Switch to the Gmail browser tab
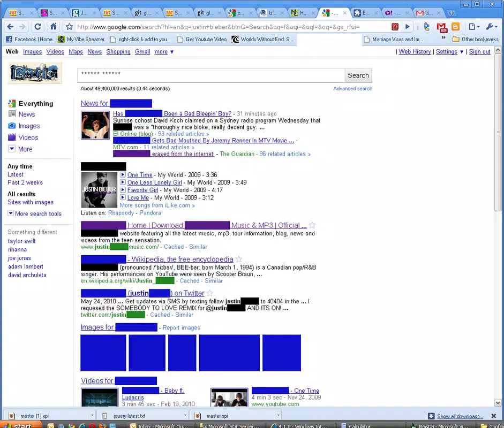Image resolution: width=504 pixels, height=428 pixels. coord(428,13)
